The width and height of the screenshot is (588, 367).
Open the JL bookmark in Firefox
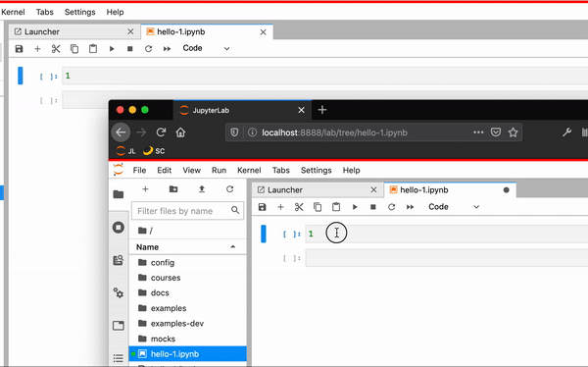(x=126, y=151)
